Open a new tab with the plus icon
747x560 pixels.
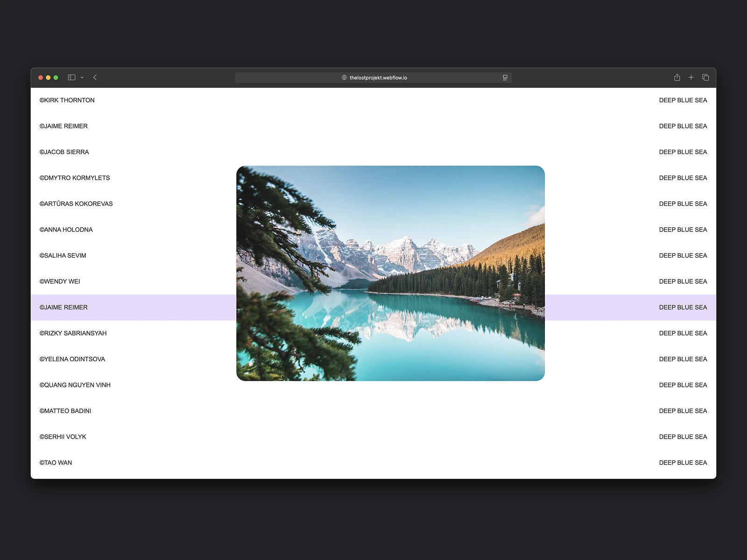(x=691, y=77)
